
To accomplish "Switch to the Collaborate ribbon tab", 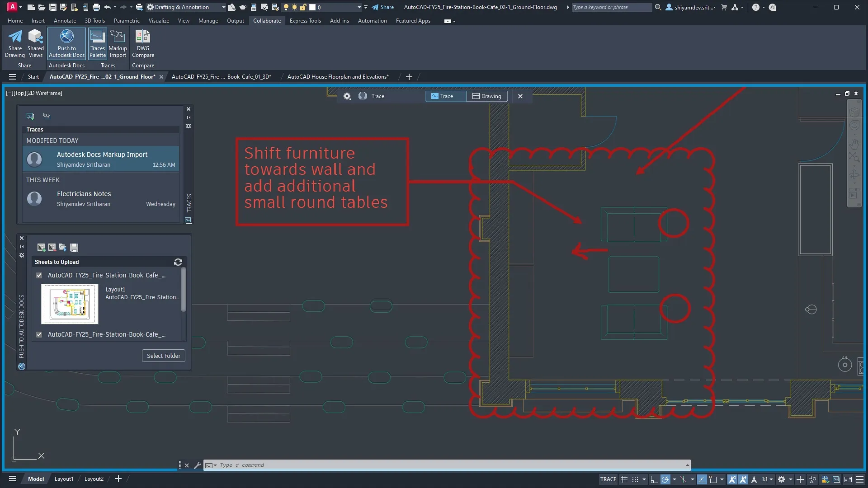I will [267, 20].
